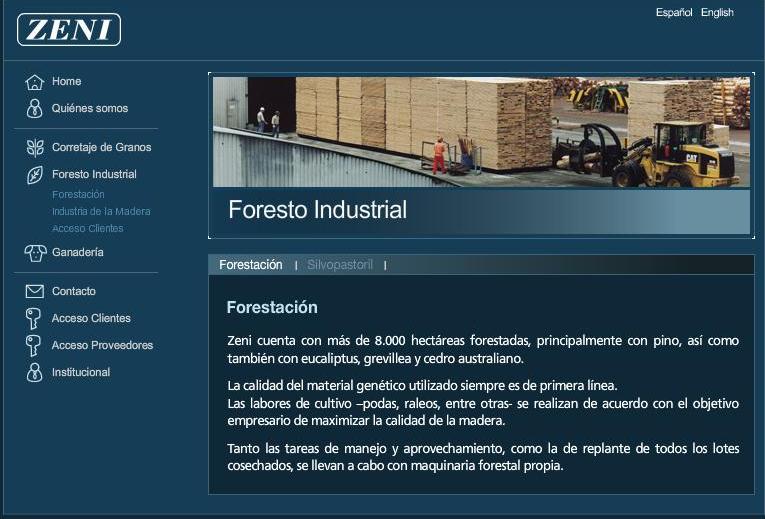Click the leaf icon beside Foresto Industrial
Viewport: 765px width, 519px height.
point(35,175)
